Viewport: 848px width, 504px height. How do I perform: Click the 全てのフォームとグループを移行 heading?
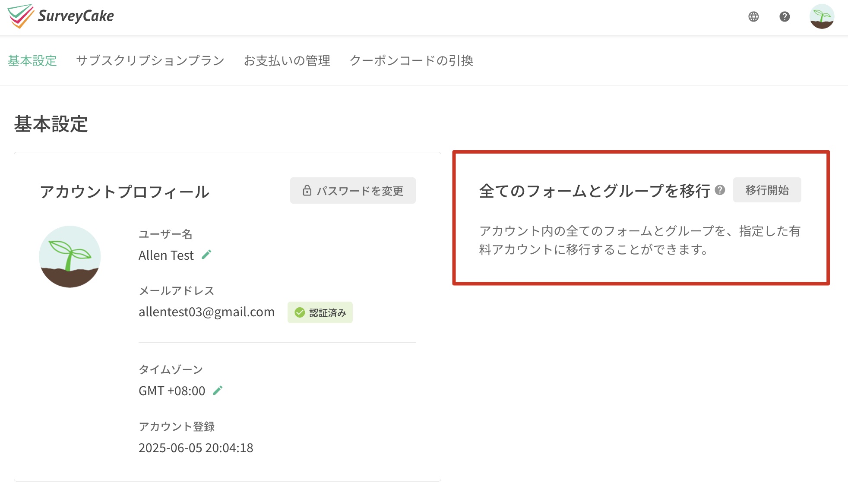595,190
